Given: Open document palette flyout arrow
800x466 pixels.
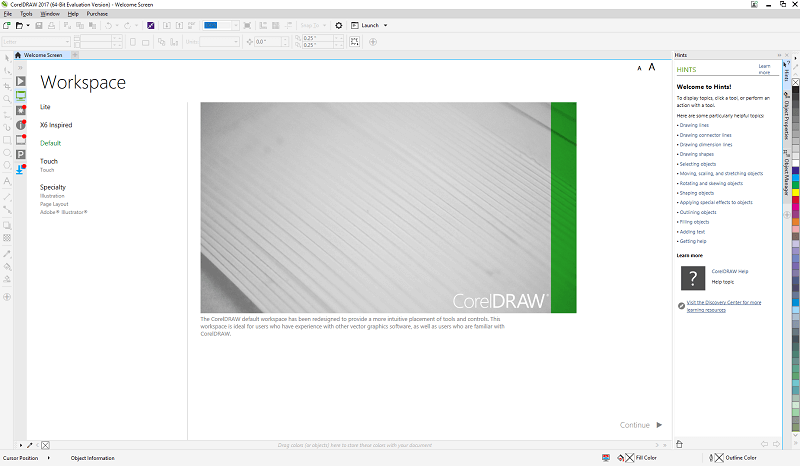Looking at the screenshot, I should pos(21,445).
